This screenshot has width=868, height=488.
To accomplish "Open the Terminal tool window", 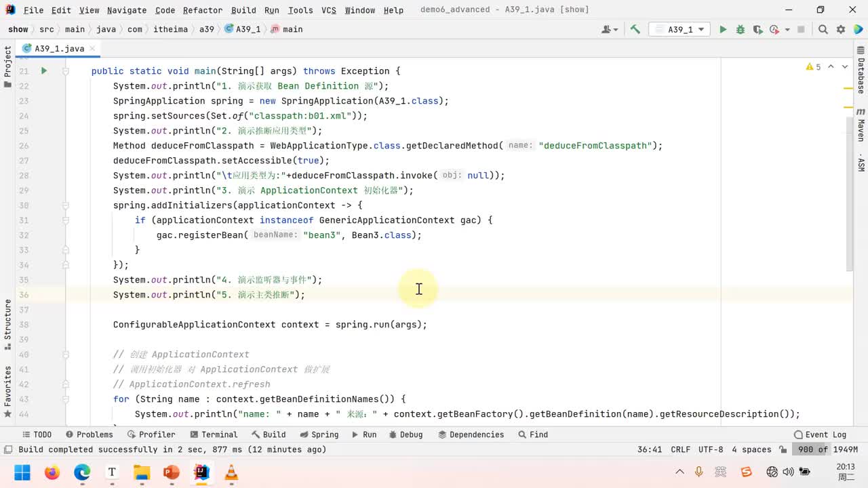I will 214,434.
